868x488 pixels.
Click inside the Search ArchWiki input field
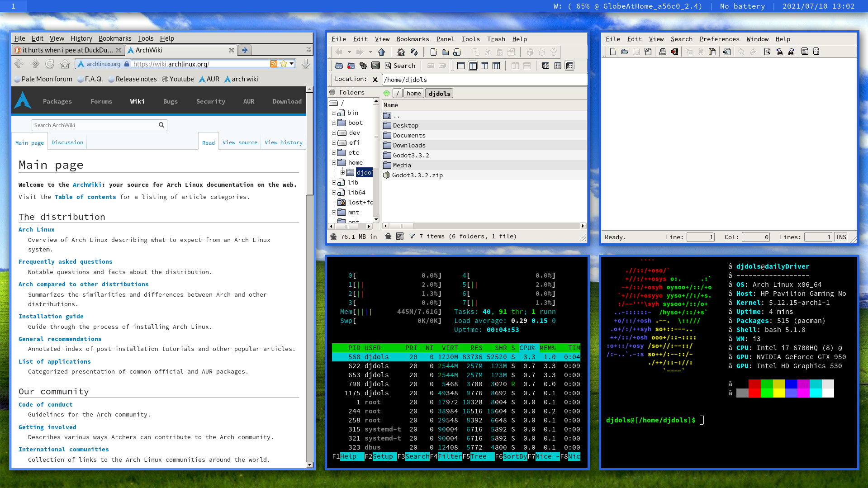click(x=95, y=125)
